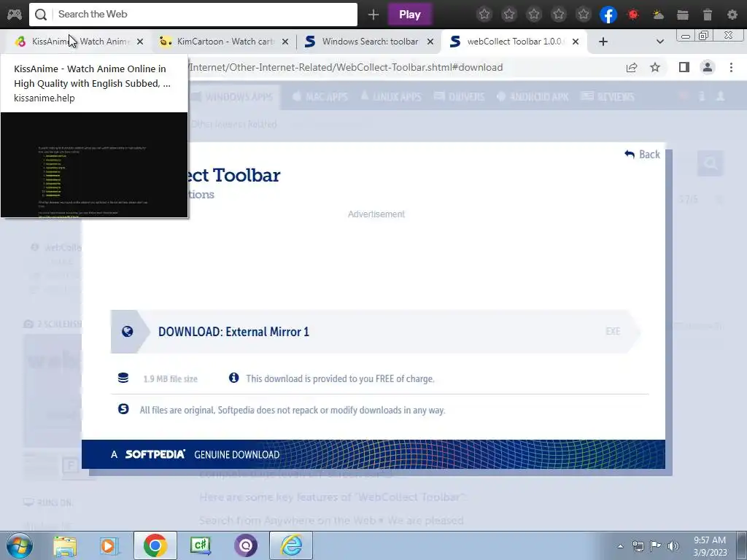
Task: Focus the Search the Web field
Action: (193, 15)
